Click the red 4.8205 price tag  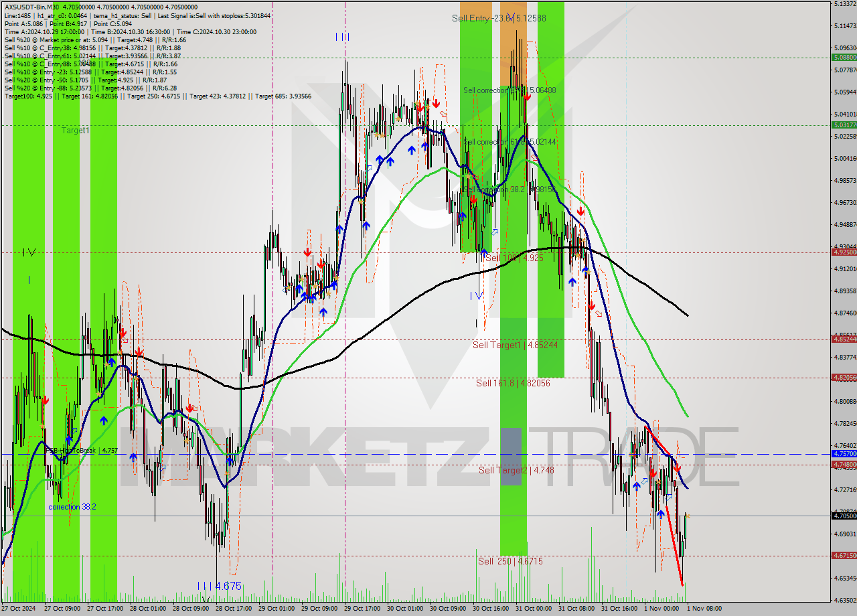click(x=844, y=378)
